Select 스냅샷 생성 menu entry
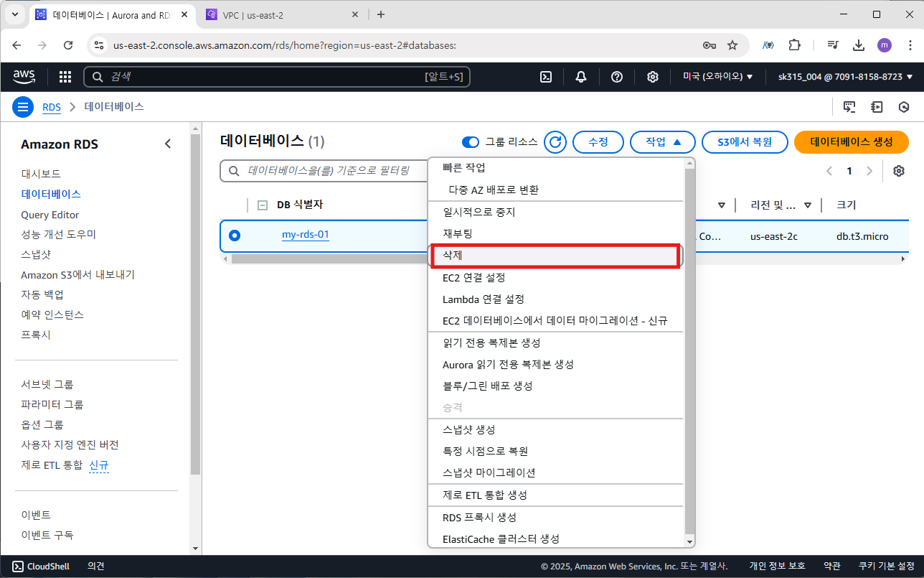924x578 pixels. click(557, 429)
